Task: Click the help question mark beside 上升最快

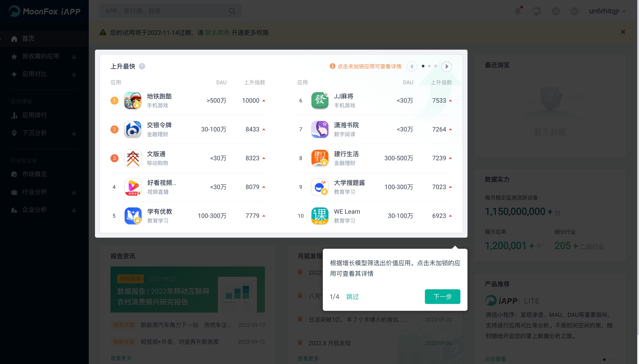Action: click(142, 66)
